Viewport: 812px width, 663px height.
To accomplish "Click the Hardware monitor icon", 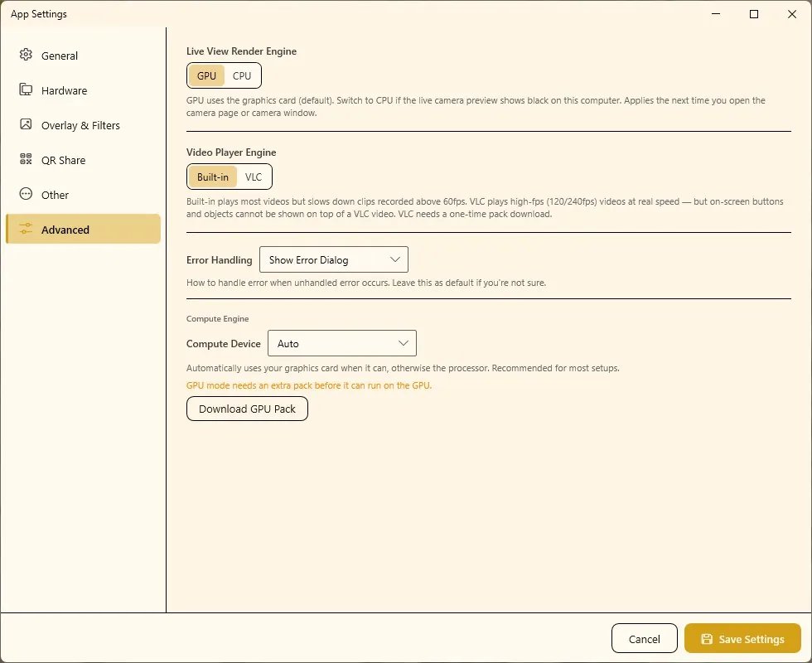I will pos(26,90).
